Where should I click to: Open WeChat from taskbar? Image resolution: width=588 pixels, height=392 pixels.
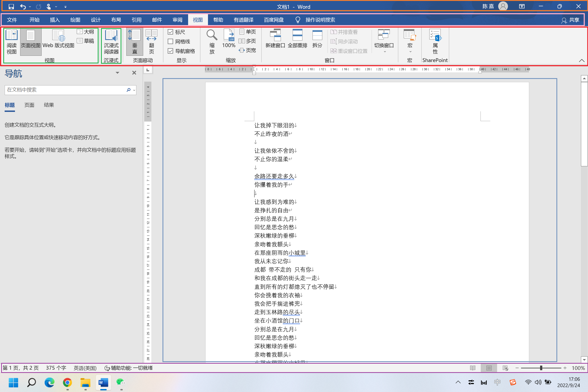click(121, 382)
